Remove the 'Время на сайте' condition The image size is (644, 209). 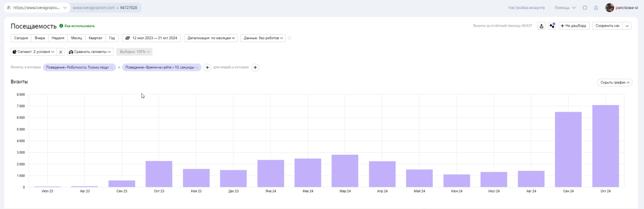pyautogui.click(x=197, y=67)
